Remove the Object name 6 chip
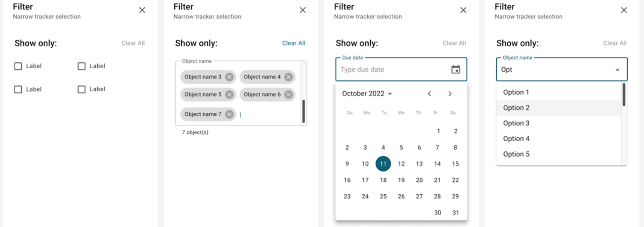The height and width of the screenshot is (227, 644). [289, 94]
